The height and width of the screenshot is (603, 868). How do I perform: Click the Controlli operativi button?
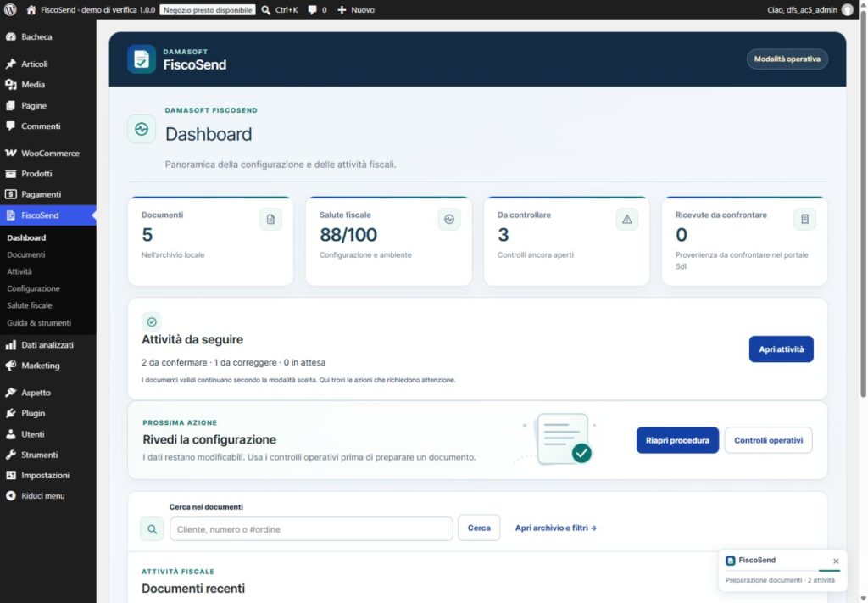click(x=768, y=440)
